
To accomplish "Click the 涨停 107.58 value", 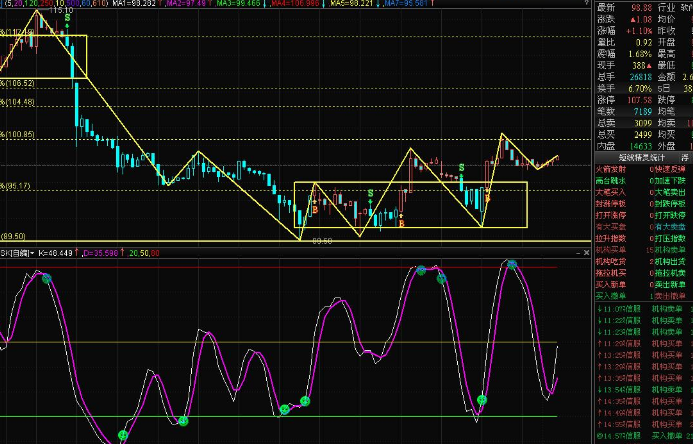I will point(640,100).
